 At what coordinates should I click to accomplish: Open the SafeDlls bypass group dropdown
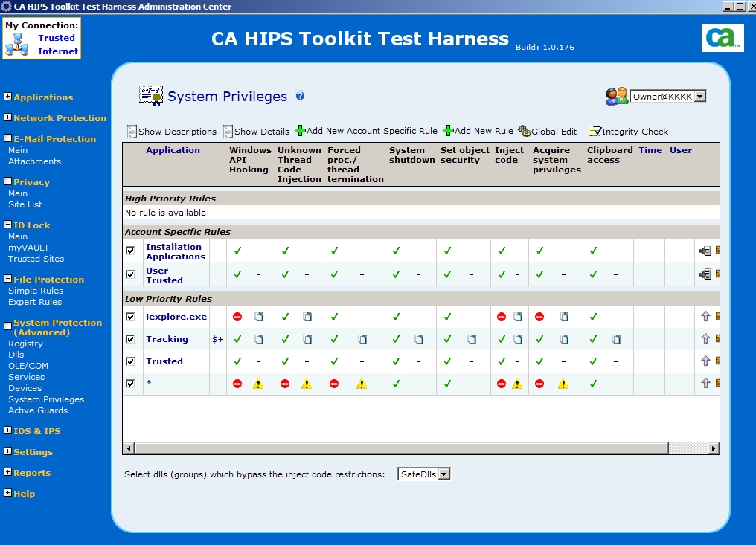(444, 474)
